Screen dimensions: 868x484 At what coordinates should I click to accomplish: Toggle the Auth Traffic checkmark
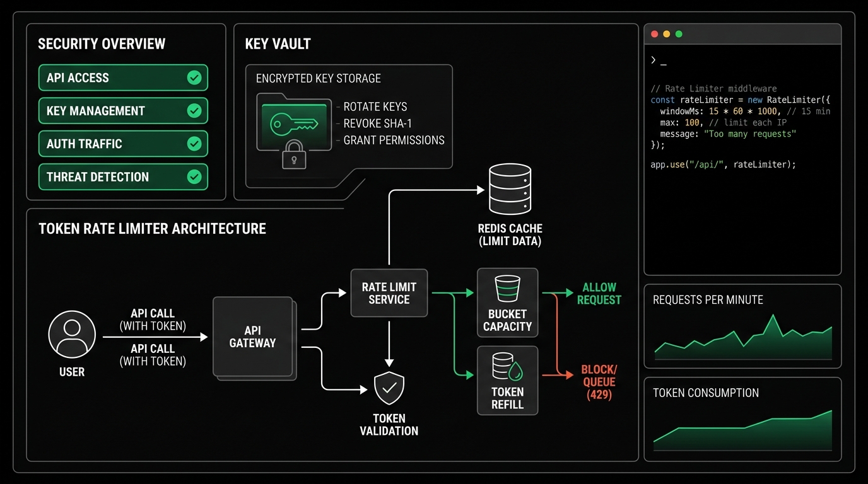[x=194, y=144]
